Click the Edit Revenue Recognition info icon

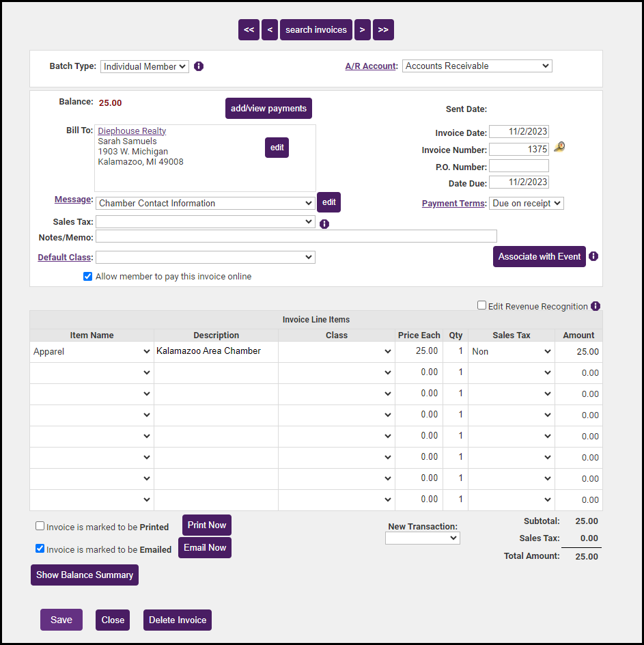pos(596,306)
